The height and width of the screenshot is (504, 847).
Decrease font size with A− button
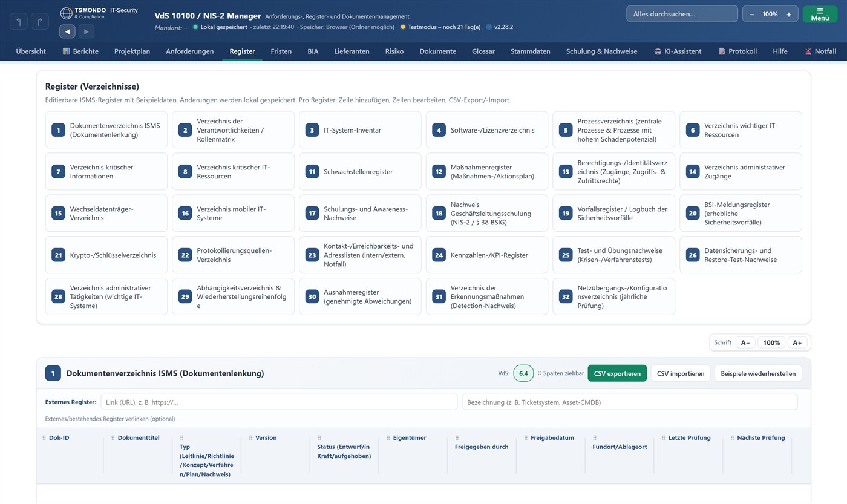(x=745, y=342)
